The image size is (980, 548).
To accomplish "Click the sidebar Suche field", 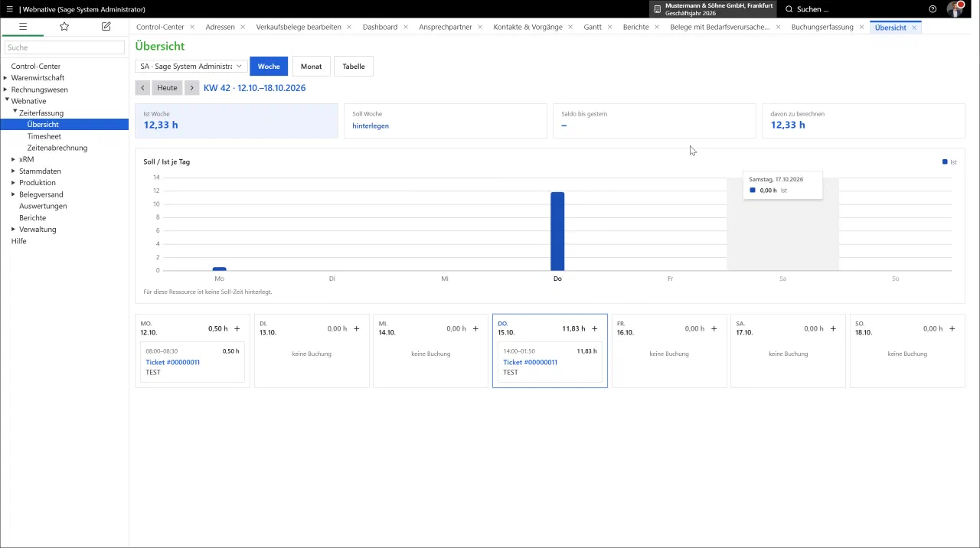I will pos(64,47).
